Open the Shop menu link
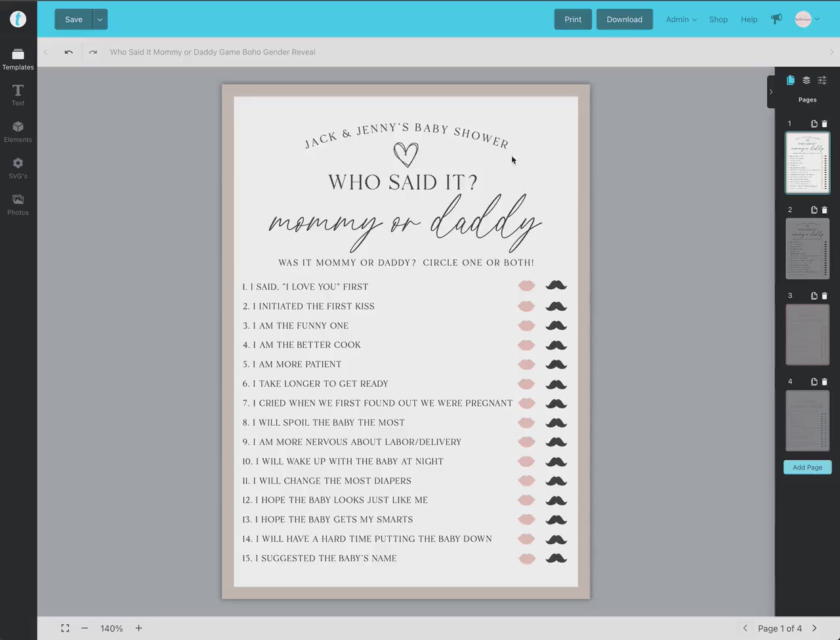Screen dimensions: 840x640 [x=718, y=20]
